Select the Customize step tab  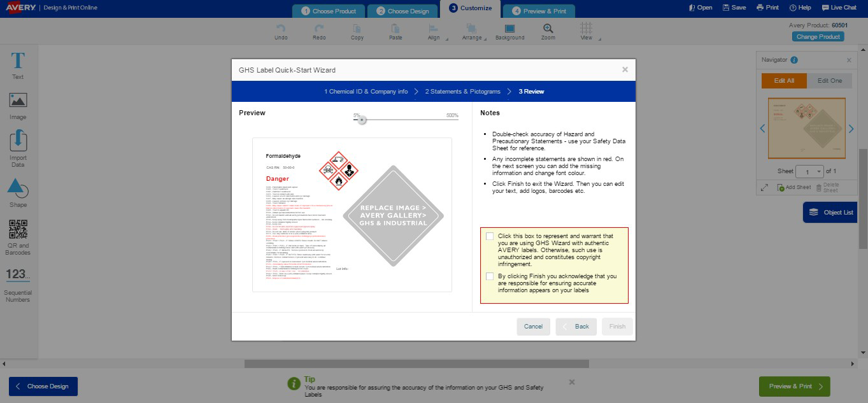click(x=470, y=8)
